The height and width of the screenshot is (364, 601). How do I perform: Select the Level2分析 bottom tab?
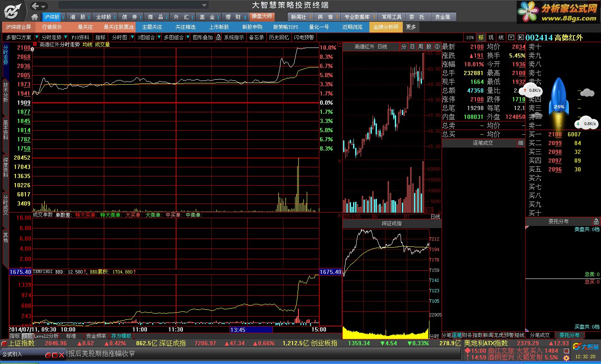click(46, 336)
